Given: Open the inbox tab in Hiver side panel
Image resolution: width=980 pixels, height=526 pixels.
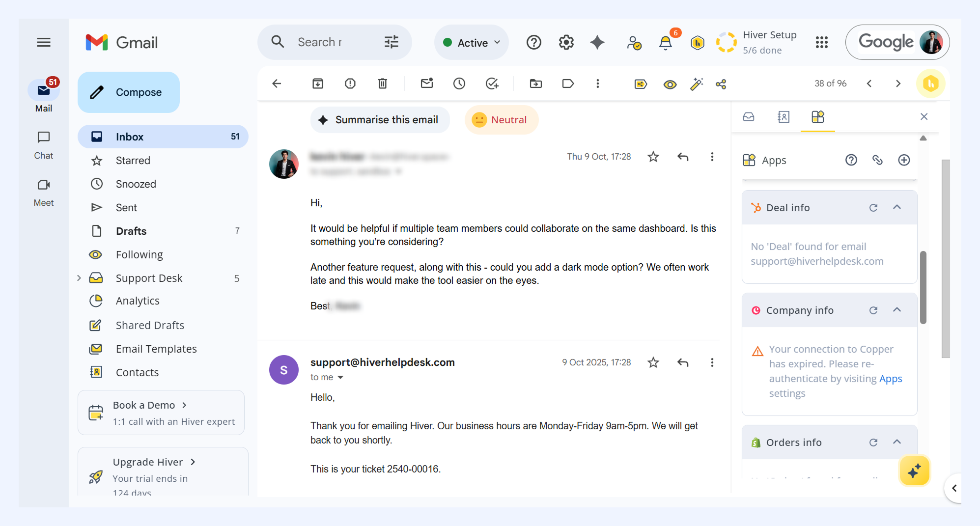Looking at the screenshot, I should pyautogui.click(x=749, y=117).
